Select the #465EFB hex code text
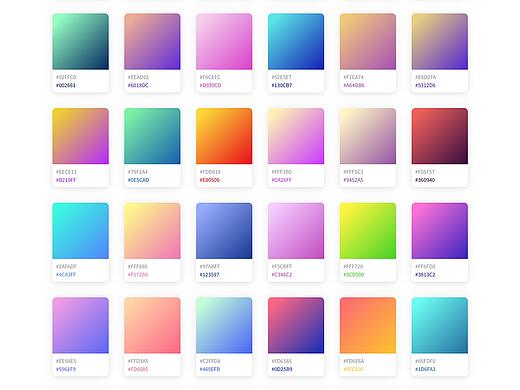520x390 pixels. coord(210,369)
